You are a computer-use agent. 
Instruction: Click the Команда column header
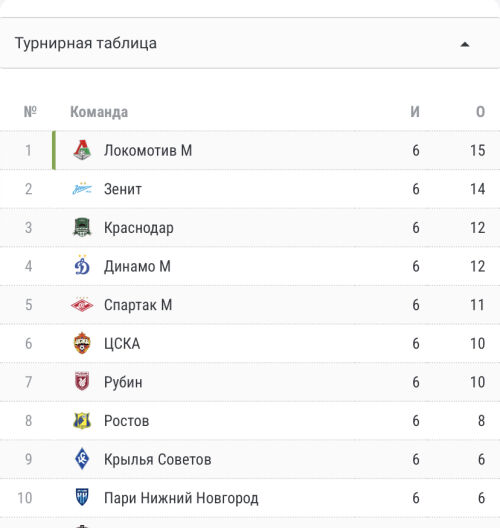pyautogui.click(x=99, y=112)
